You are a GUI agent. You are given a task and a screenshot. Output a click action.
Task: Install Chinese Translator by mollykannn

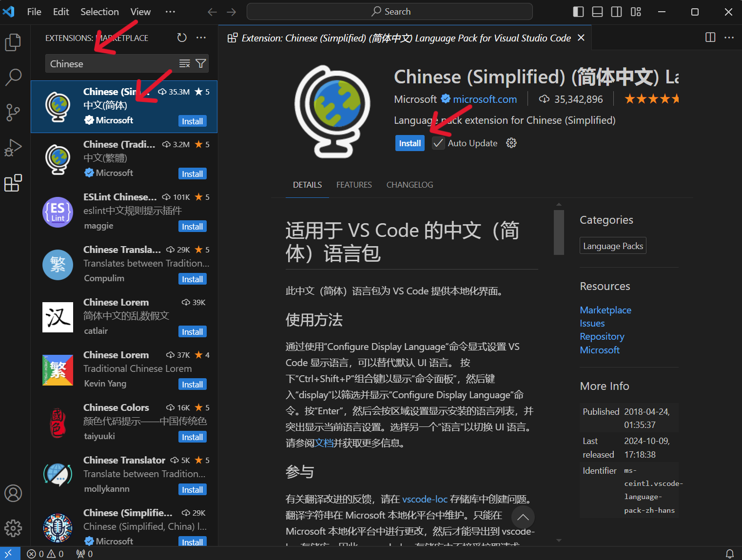[x=193, y=489]
